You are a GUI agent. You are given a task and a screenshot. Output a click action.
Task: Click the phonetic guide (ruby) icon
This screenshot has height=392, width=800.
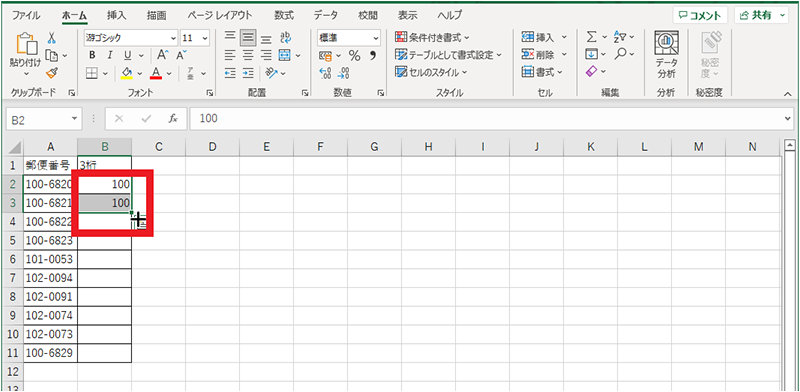(190, 74)
